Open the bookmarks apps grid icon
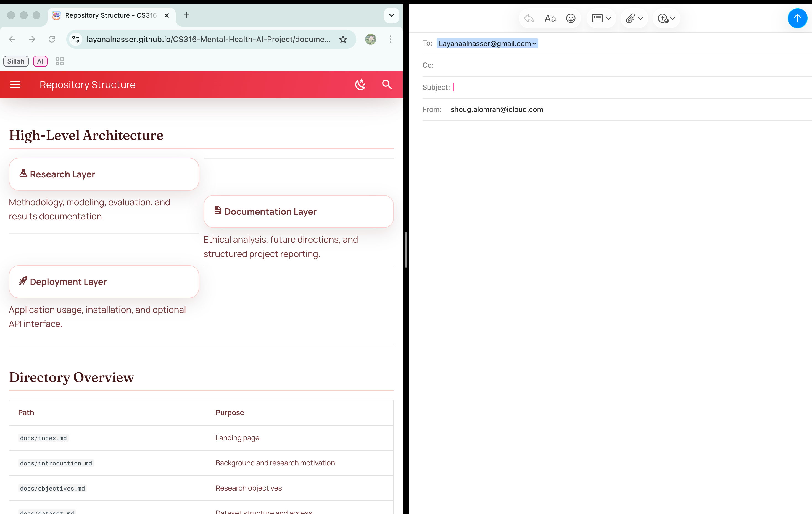The width and height of the screenshot is (812, 514). pos(60,61)
